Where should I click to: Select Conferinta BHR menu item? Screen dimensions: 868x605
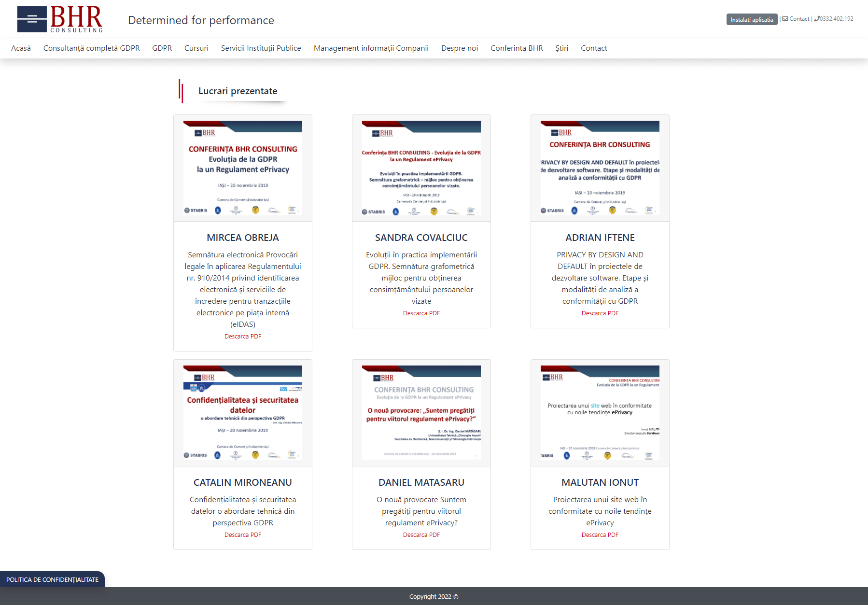(x=517, y=48)
